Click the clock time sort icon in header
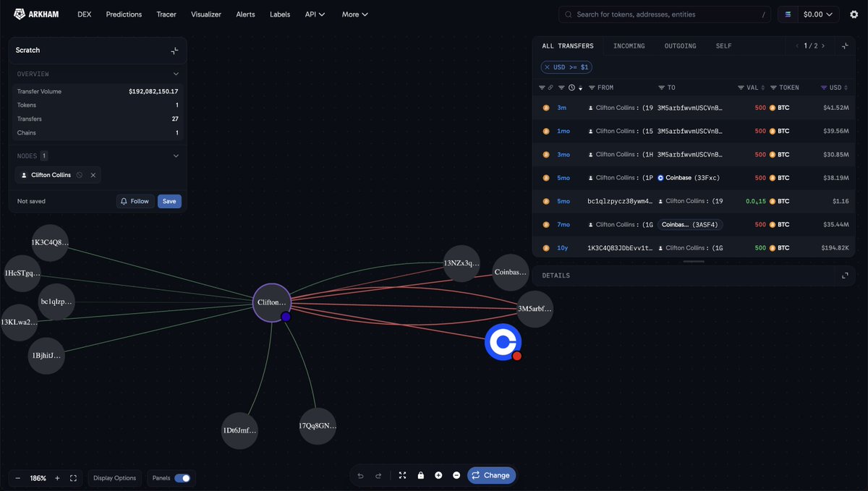Image resolution: width=868 pixels, height=491 pixels. coord(571,87)
